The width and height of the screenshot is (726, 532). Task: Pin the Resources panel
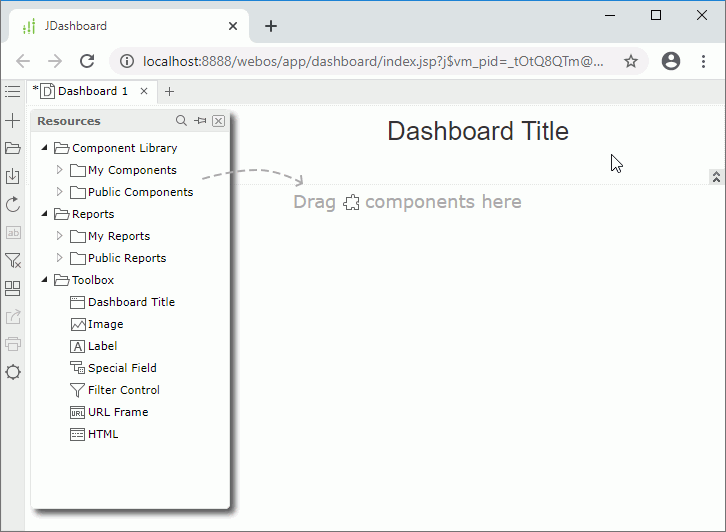[200, 121]
